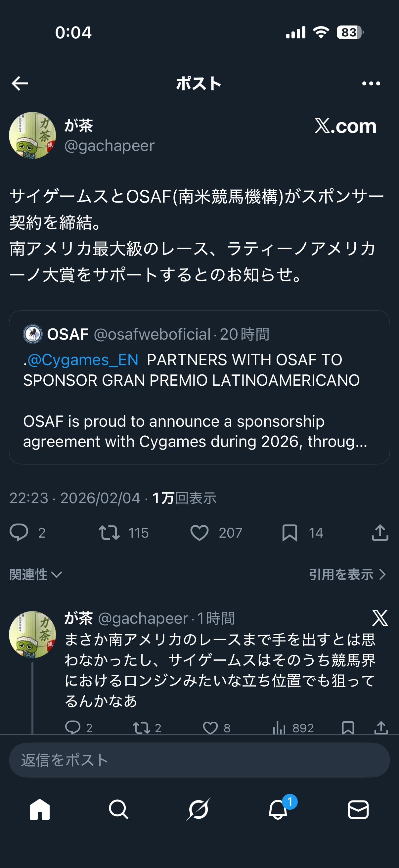
Task: Bookmark the main post with 14 bookmarks
Action: tap(289, 533)
